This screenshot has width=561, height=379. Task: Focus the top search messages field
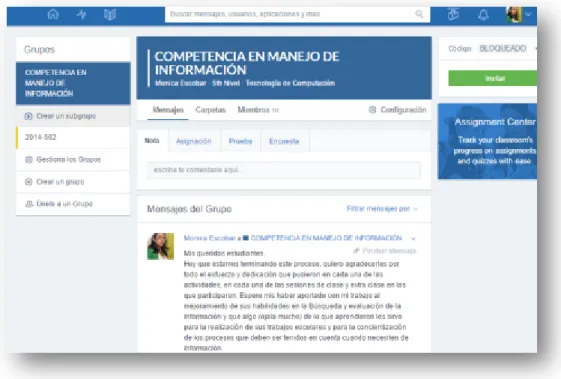(x=297, y=14)
